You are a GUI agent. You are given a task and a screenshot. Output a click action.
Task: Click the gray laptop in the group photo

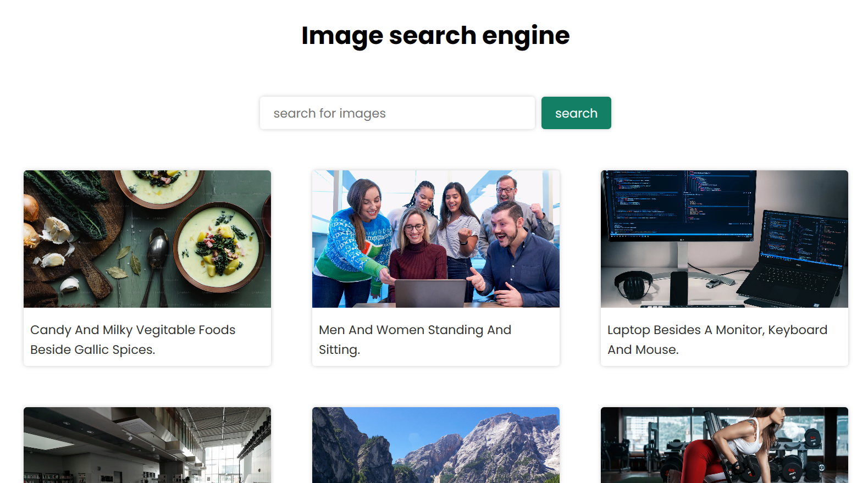[x=430, y=293]
